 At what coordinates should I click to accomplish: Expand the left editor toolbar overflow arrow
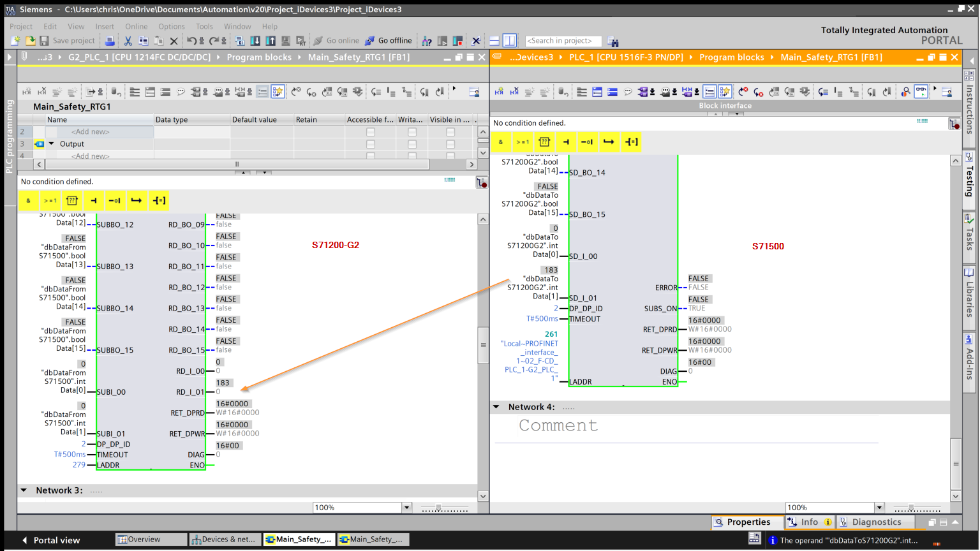(454, 89)
